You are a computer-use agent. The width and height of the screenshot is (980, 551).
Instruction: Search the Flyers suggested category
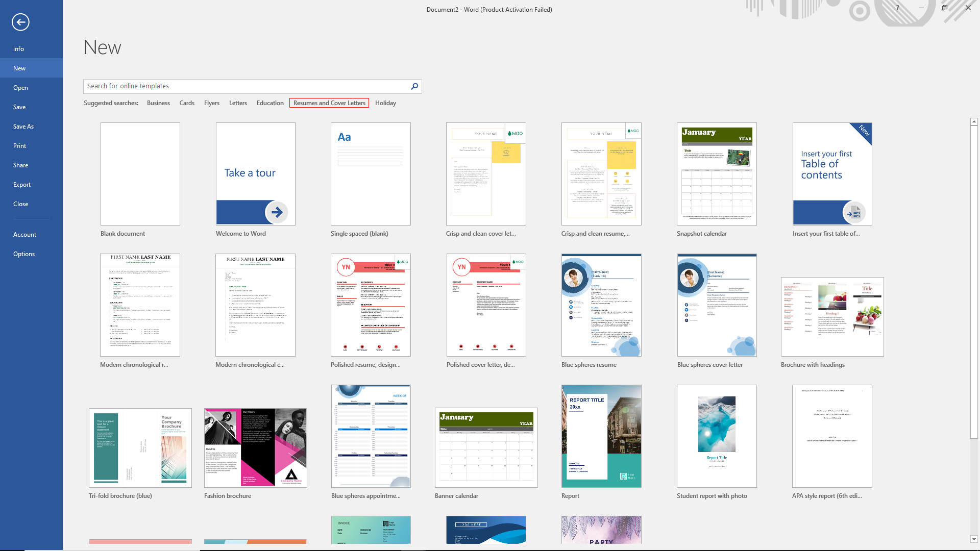(x=212, y=103)
